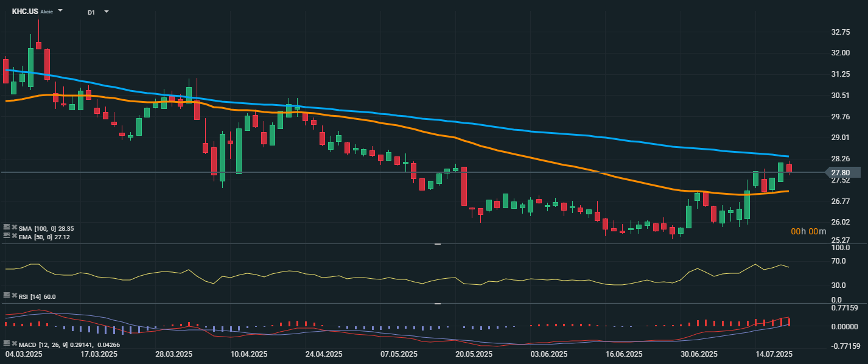Click the RSI 100.0 scale label
This screenshot has width=868, height=364.
[x=841, y=248]
